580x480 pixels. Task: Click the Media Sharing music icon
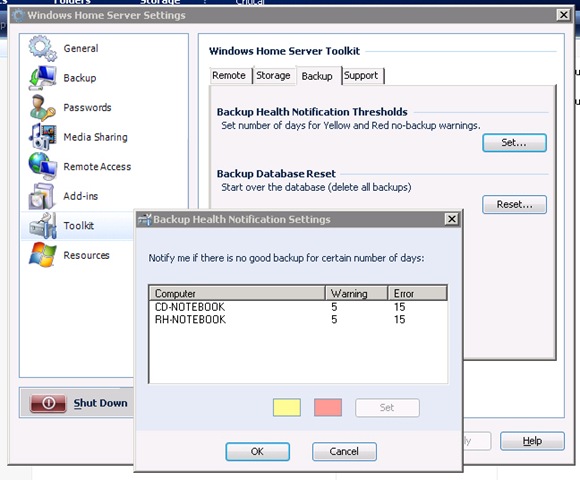[43, 137]
